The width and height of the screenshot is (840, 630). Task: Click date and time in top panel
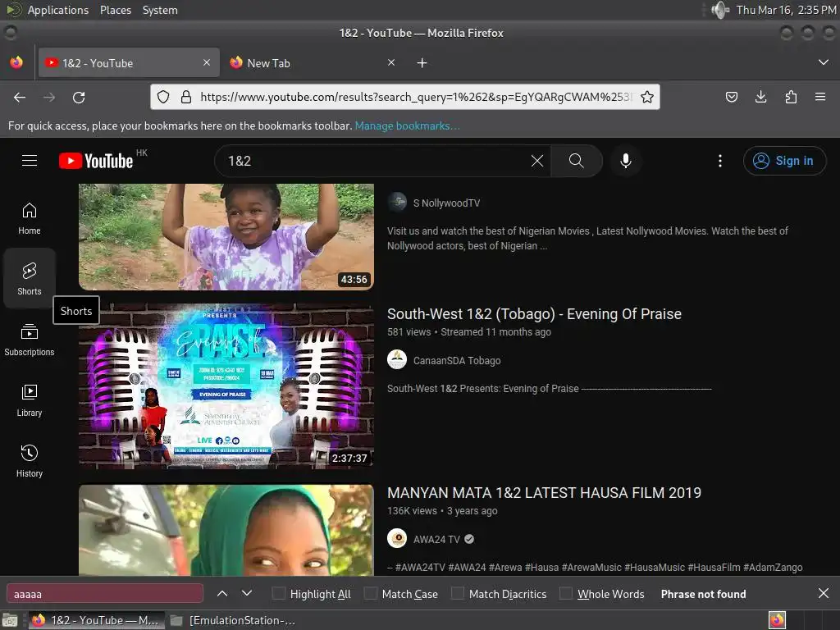point(786,10)
